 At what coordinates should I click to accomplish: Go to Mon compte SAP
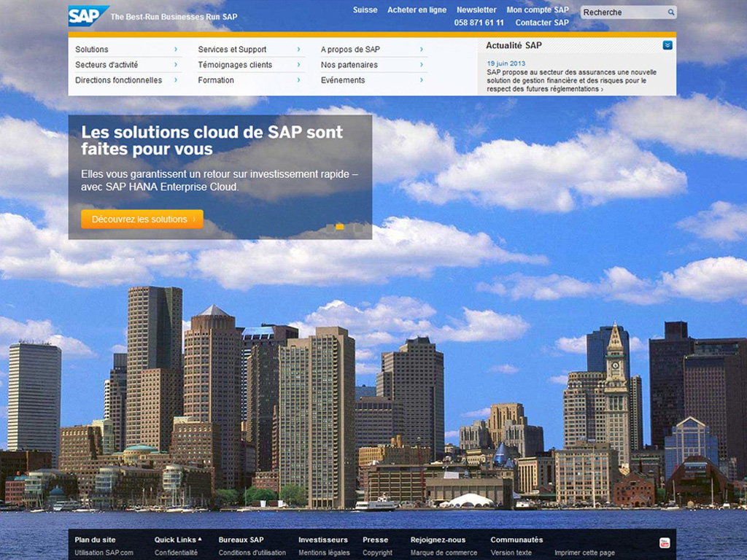(538, 10)
